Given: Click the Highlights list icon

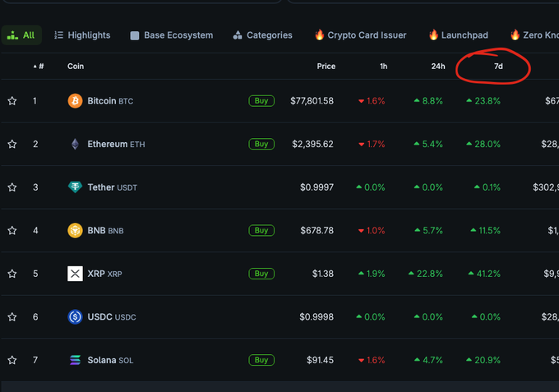Looking at the screenshot, I should tap(58, 35).
